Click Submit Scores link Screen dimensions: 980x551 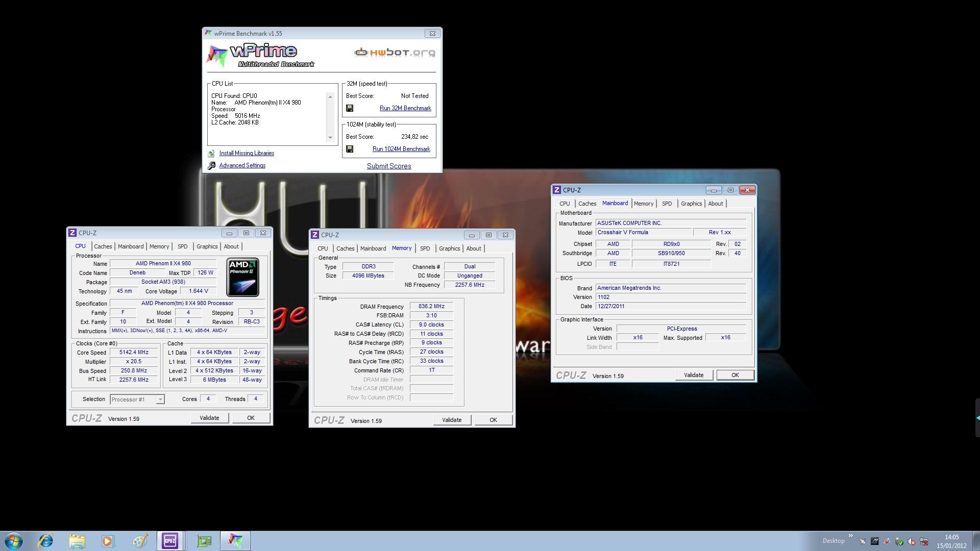pos(389,166)
